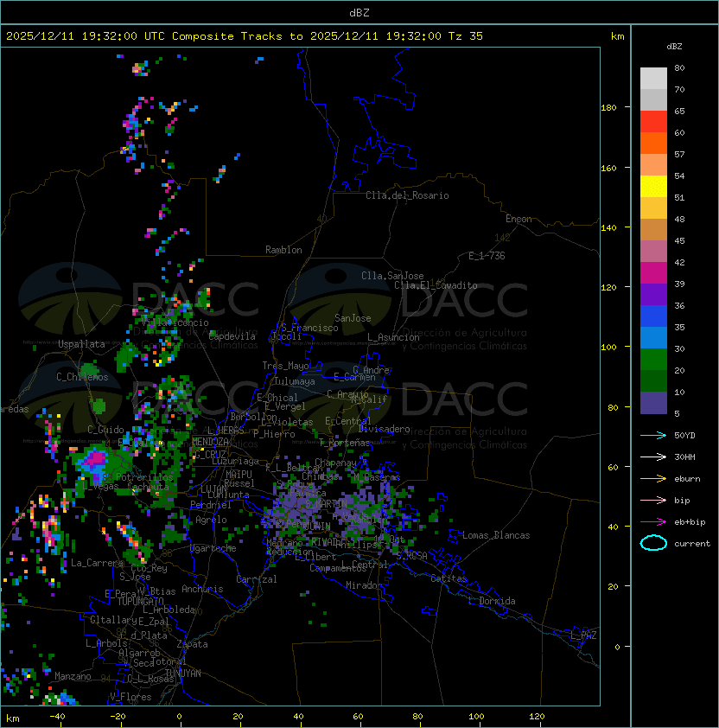Click the 'Tz 35' value in header
The height and width of the screenshot is (728, 719).
coord(466,36)
